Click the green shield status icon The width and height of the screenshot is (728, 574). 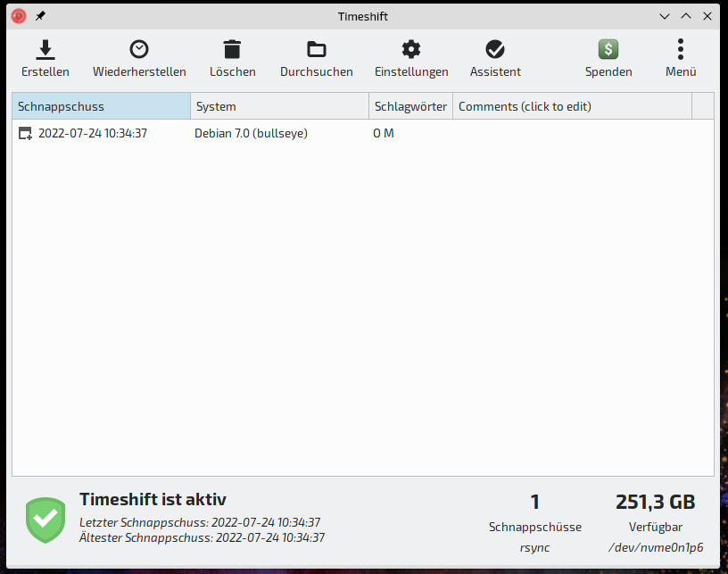click(45, 520)
